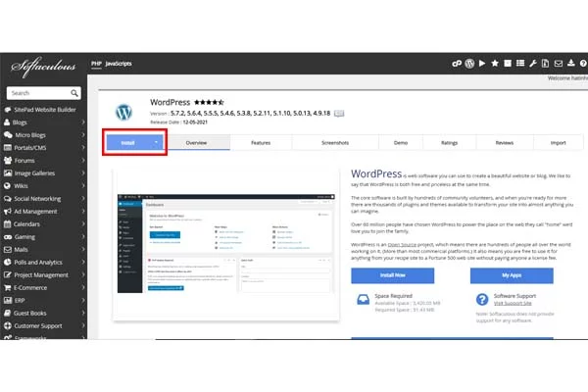Open settings with the wrench icon
This screenshot has height=392, width=588.
[533, 64]
